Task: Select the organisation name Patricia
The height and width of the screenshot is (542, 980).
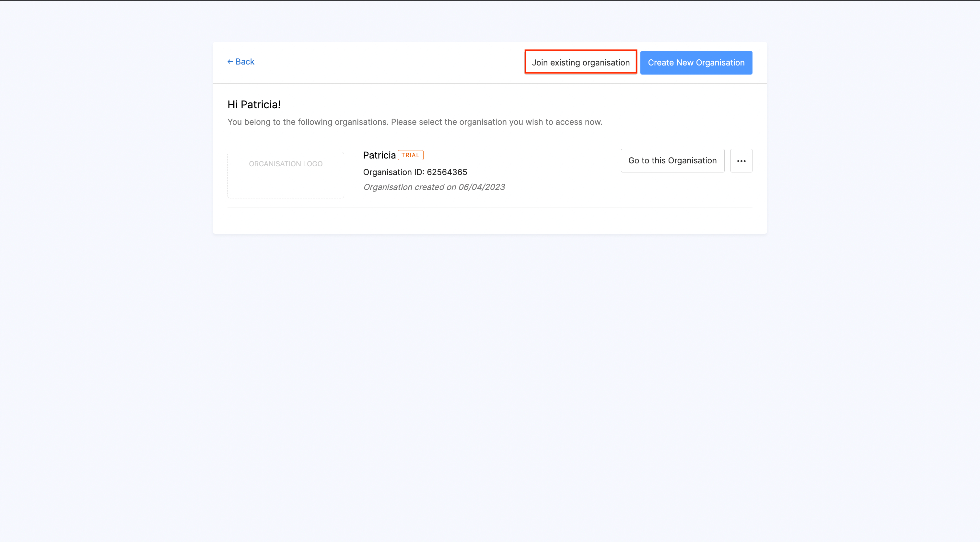Action: (x=379, y=155)
